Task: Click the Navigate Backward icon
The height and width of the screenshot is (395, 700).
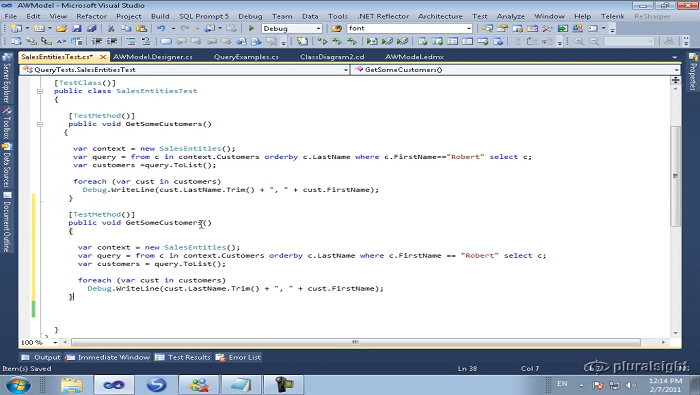Action: (209, 28)
